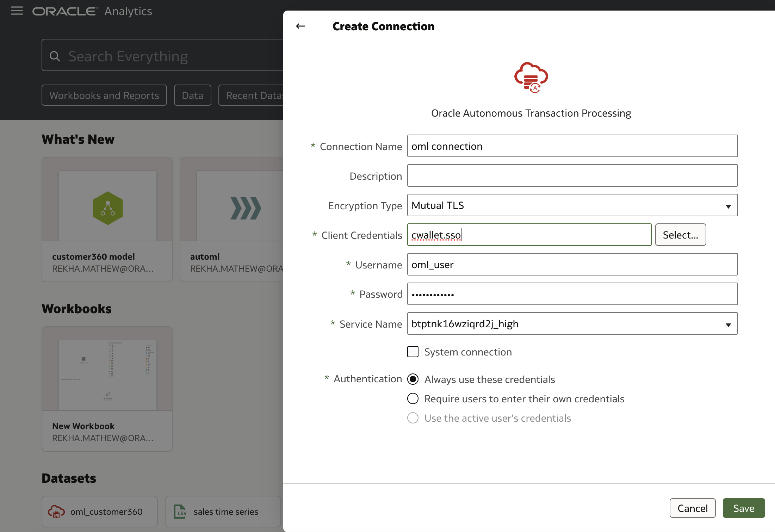Image resolution: width=775 pixels, height=532 pixels.
Task: Open the Workbooks and Reports tab
Action: click(x=104, y=95)
